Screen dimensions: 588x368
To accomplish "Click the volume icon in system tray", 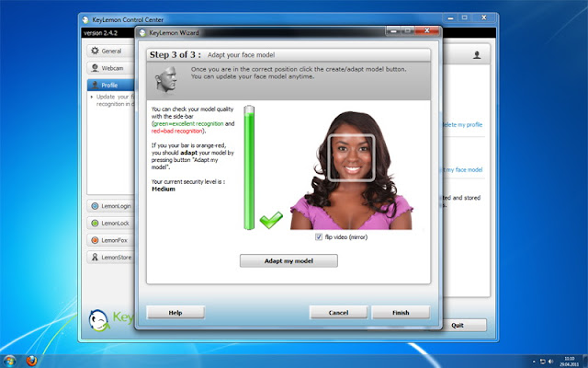I will click(551, 362).
